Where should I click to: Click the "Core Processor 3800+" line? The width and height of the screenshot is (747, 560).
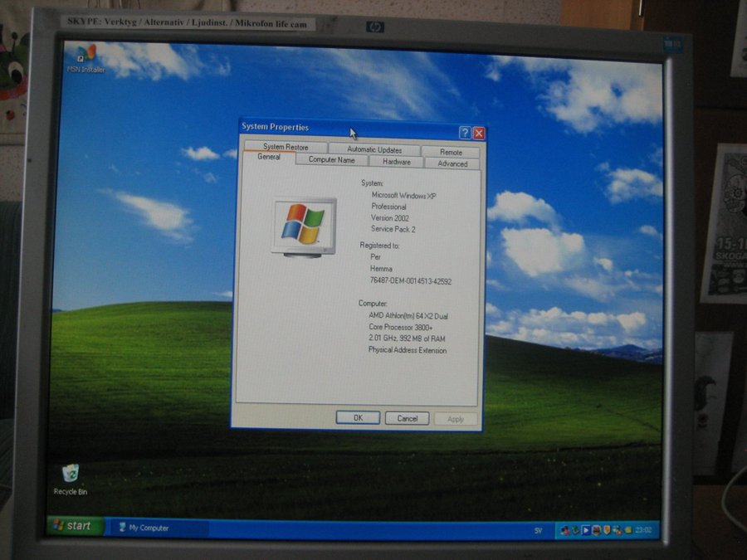pyautogui.click(x=401, y=327)
